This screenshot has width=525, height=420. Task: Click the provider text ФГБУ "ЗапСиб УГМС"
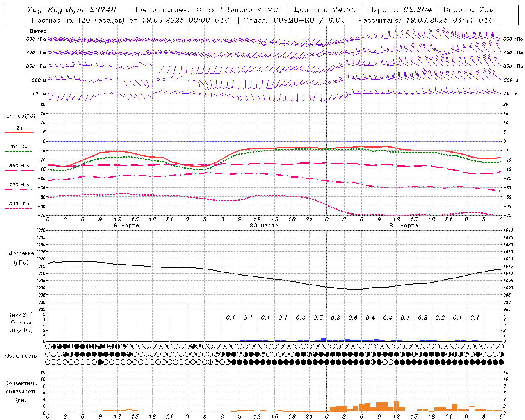(x=239, y=10)
